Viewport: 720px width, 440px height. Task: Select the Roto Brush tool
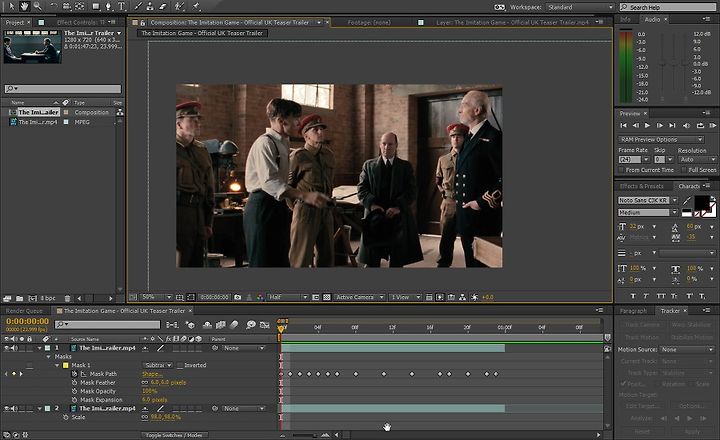(x=180, y=6)
